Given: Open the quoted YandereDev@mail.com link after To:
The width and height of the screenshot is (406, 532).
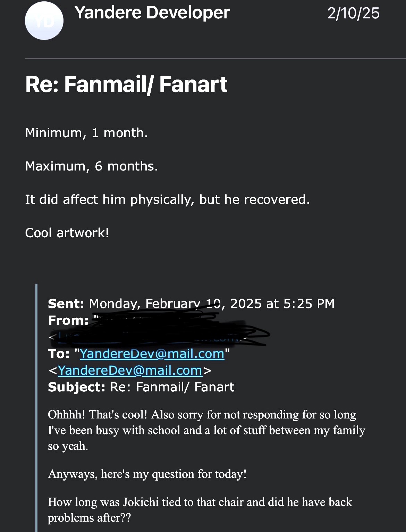Looking at the screenshot, I should click(152, 354).
